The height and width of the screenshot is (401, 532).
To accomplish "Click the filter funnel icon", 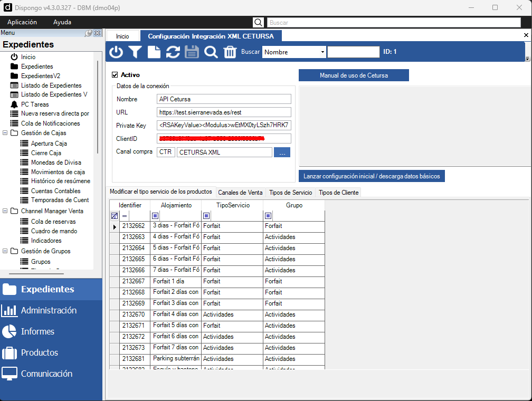I will (135, 52).
